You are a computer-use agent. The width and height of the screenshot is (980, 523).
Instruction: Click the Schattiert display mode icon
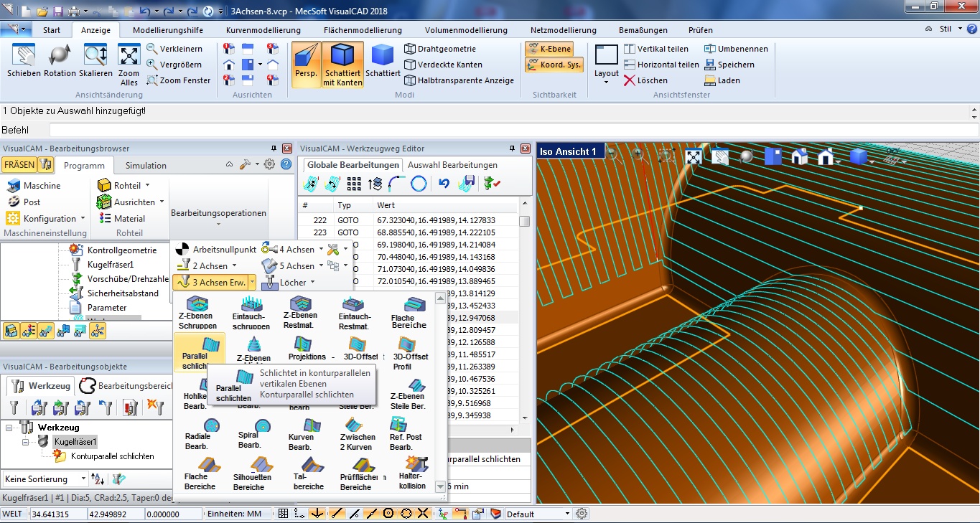(x=383, y=57)
